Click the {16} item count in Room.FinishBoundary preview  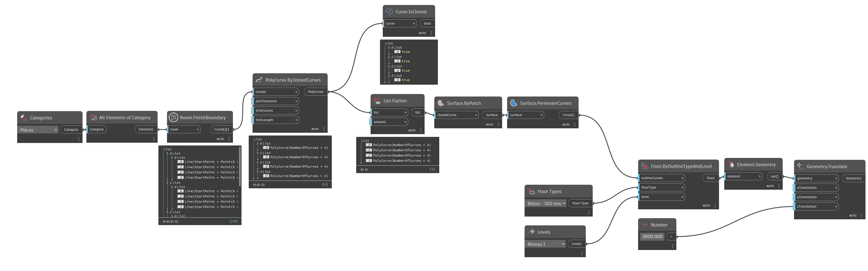233,221
